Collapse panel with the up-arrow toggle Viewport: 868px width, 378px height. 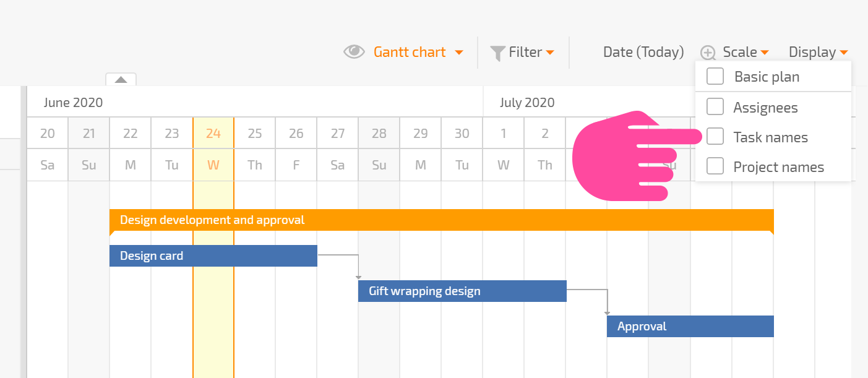121,79
